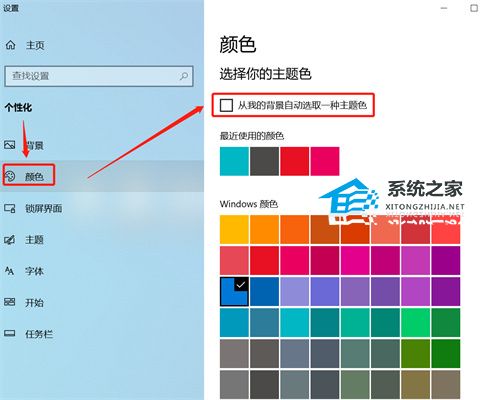Choose the darker royal blue swatch beside checked blue

[x=264, y=292]
